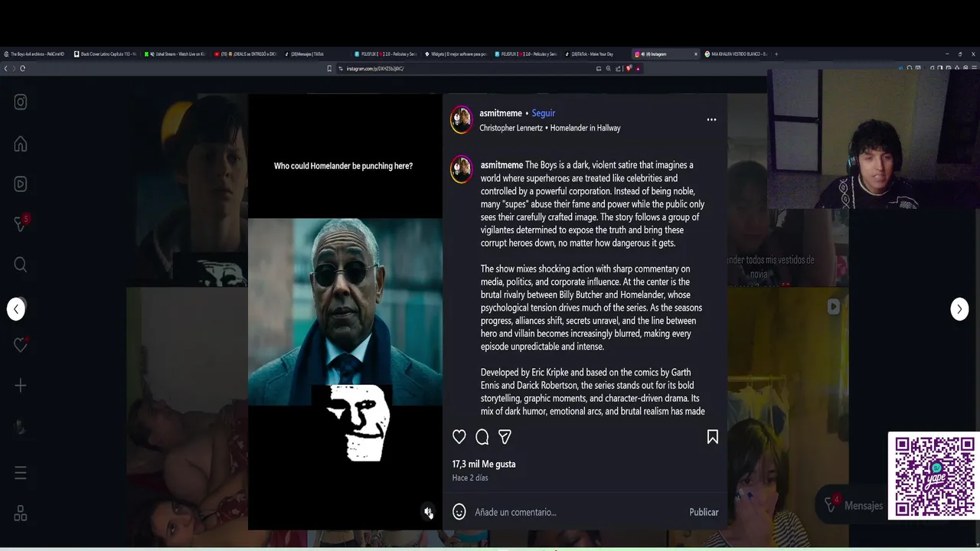980x551 pixels.
Task: Switch to 'Ushal Stream - Watch Live' tab
Action: click(177, 54)
